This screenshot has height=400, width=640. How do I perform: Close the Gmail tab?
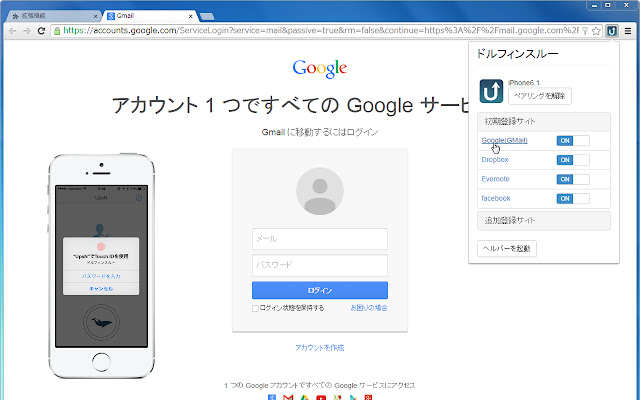[191, 16]
